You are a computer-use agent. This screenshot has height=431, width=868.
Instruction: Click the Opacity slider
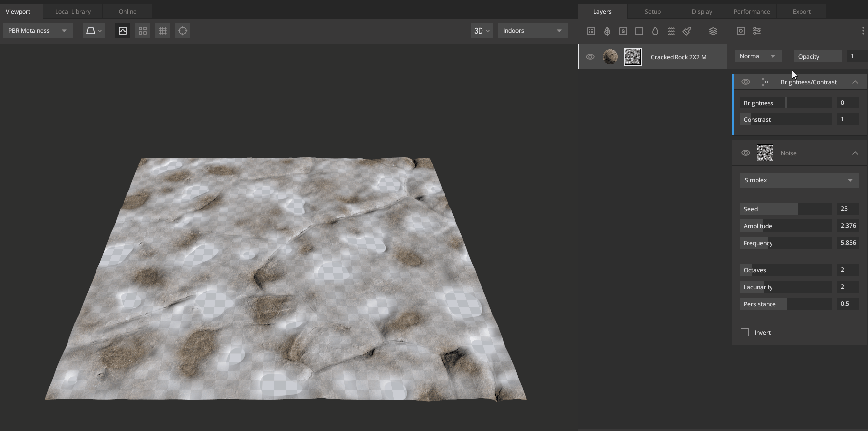click(818, 56)
